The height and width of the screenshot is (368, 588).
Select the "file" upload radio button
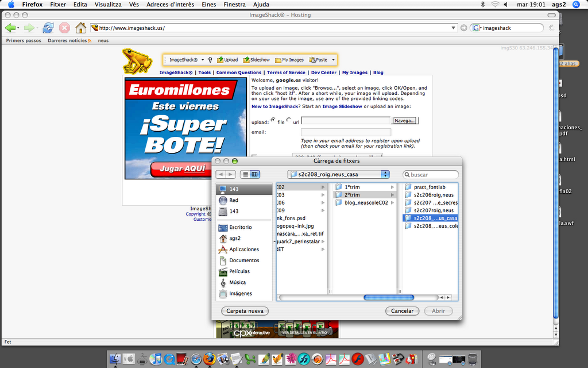[273, 120]
